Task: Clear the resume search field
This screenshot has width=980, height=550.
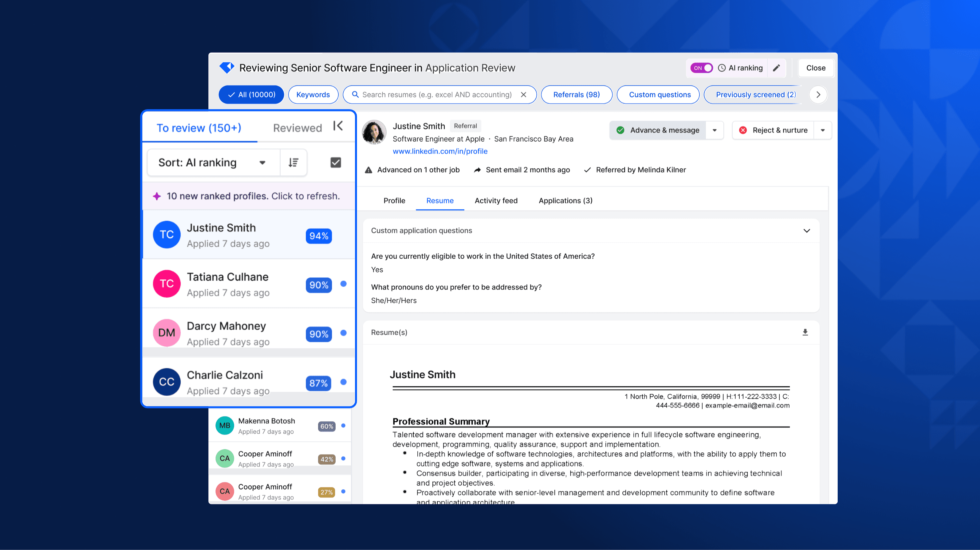Action: point(524,95)
